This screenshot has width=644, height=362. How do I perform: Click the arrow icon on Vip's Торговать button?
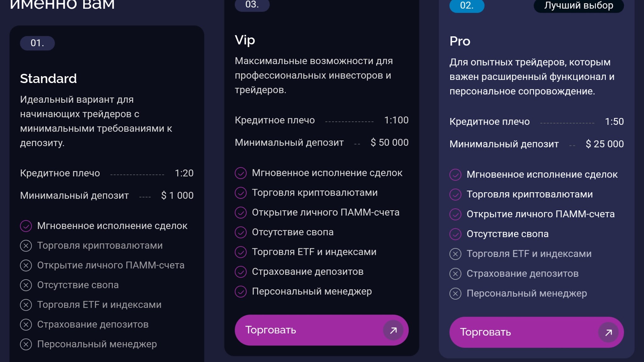click(393, 330)
